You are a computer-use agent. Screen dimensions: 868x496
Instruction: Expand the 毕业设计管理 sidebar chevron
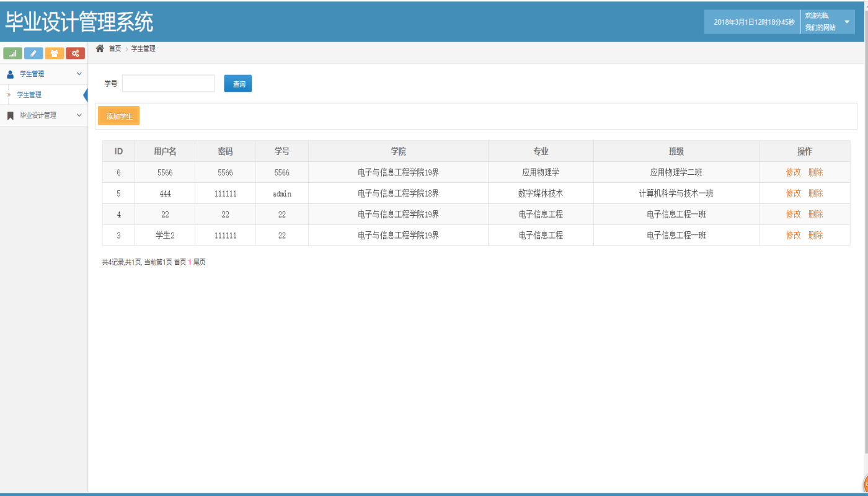(x=79, y=115)
